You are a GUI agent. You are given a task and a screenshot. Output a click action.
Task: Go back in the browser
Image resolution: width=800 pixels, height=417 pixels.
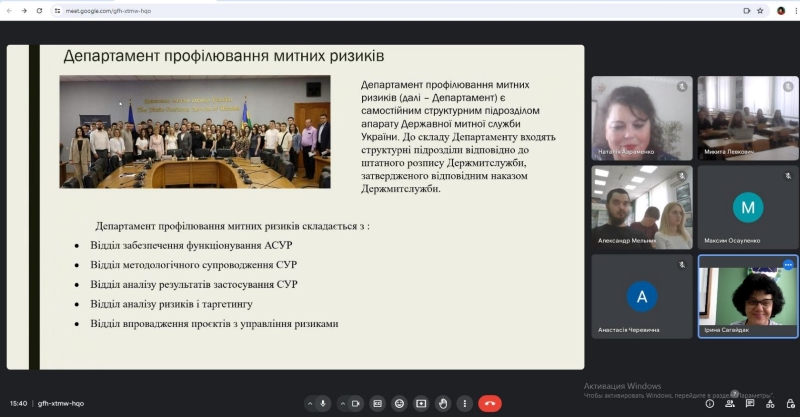coord(9,11)
